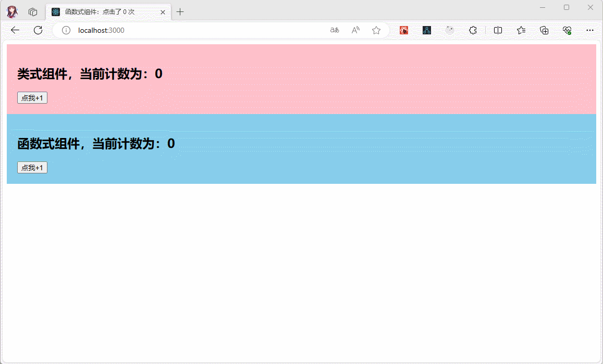
Task: Open the Settings and more menu
Action: pyautogui.click(x=590, y=30)
